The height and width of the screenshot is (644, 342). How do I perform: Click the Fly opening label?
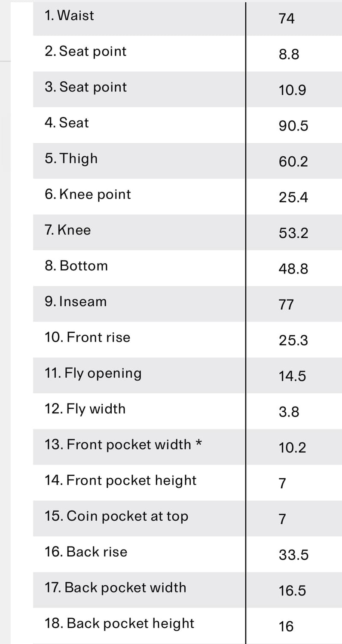pyautogui.click(x=93, y=374)
